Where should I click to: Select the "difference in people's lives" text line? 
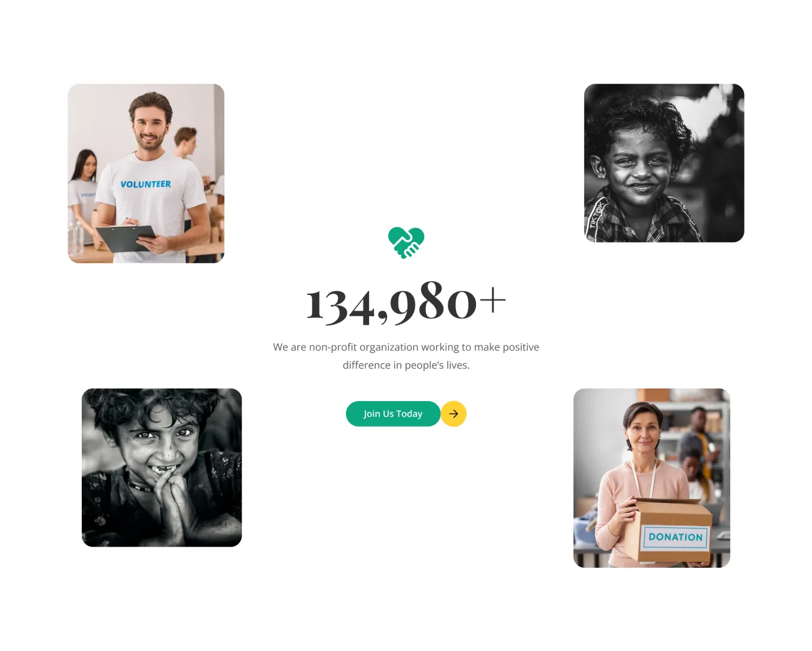(x=406, y=365)
